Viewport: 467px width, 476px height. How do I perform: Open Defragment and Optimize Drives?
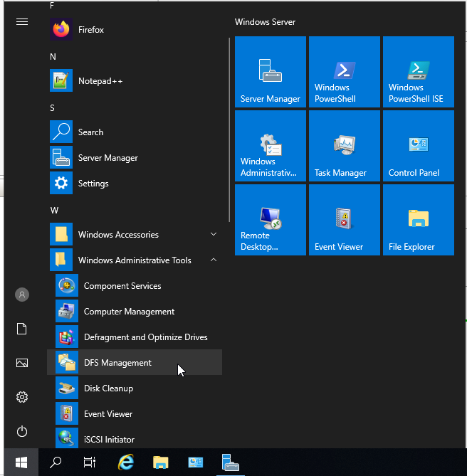(135, 337)
